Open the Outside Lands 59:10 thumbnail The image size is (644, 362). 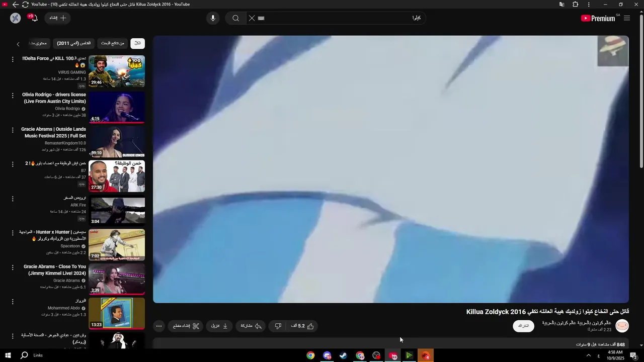(x=117, y=142)
